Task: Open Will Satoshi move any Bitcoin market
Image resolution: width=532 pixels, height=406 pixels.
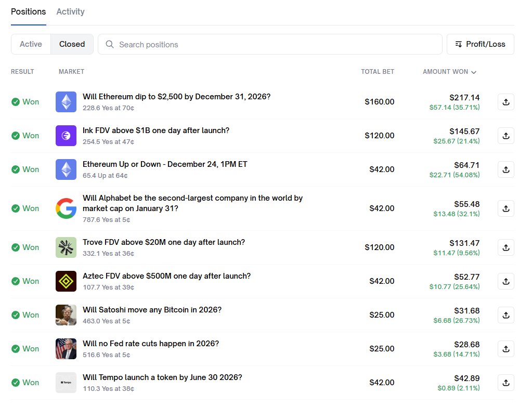Action: click(152, 310)
